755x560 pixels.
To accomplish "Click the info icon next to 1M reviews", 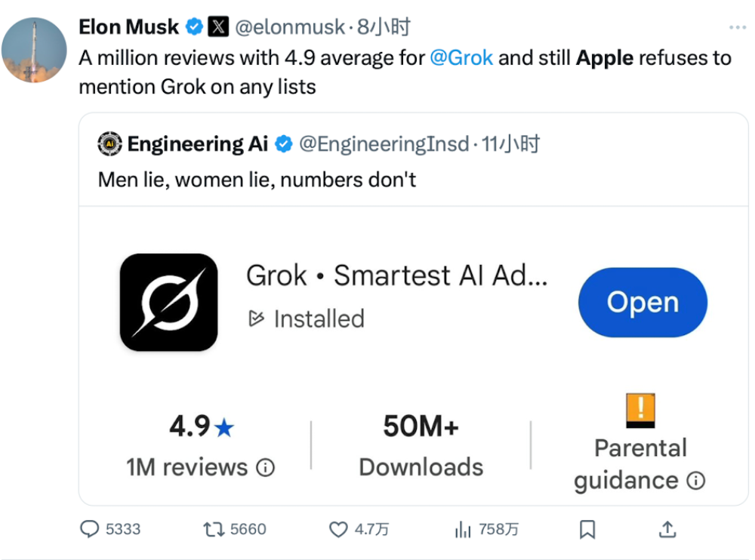I will pos(265,467).
